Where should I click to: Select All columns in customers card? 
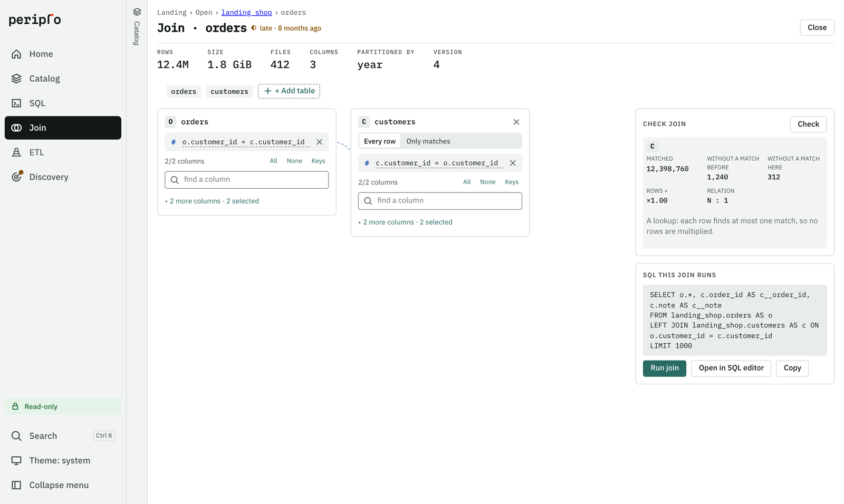[467, 182]
